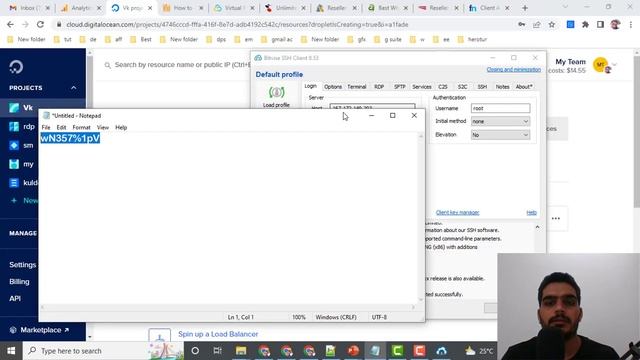Click the kuld project icon in sidebar
The image size is (640, 360).
tap(14, 183)
